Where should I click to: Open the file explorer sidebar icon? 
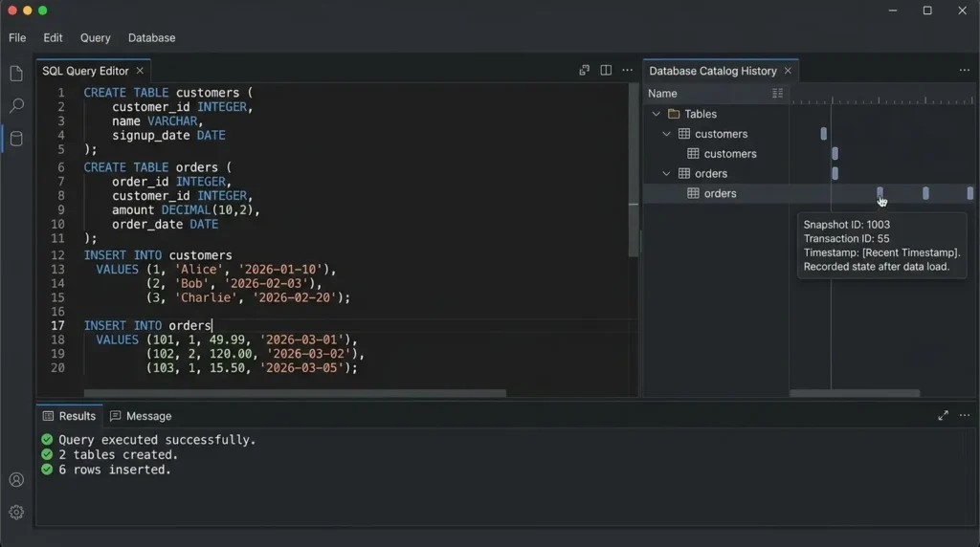16,74
